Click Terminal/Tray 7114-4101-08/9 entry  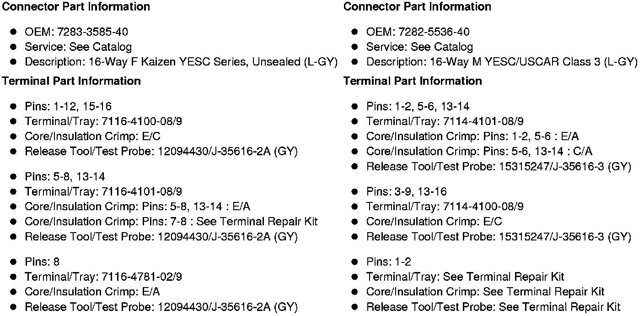click(445, 122)
